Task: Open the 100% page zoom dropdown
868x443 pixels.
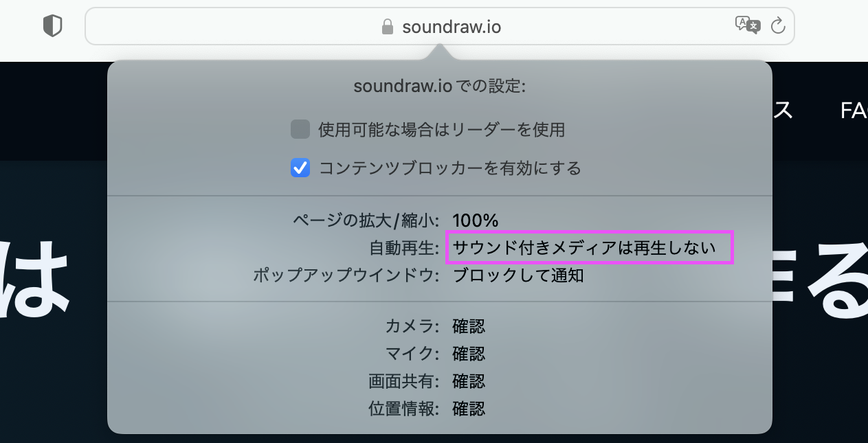Action: click(475, 220)
